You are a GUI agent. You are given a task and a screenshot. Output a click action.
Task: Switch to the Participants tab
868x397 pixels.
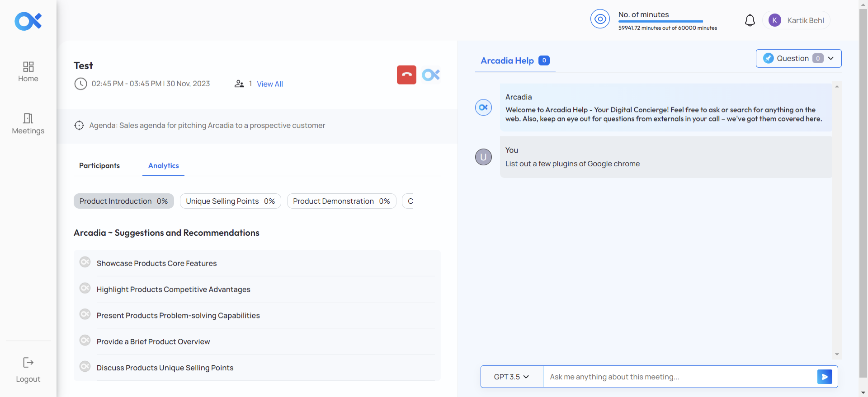99,166
